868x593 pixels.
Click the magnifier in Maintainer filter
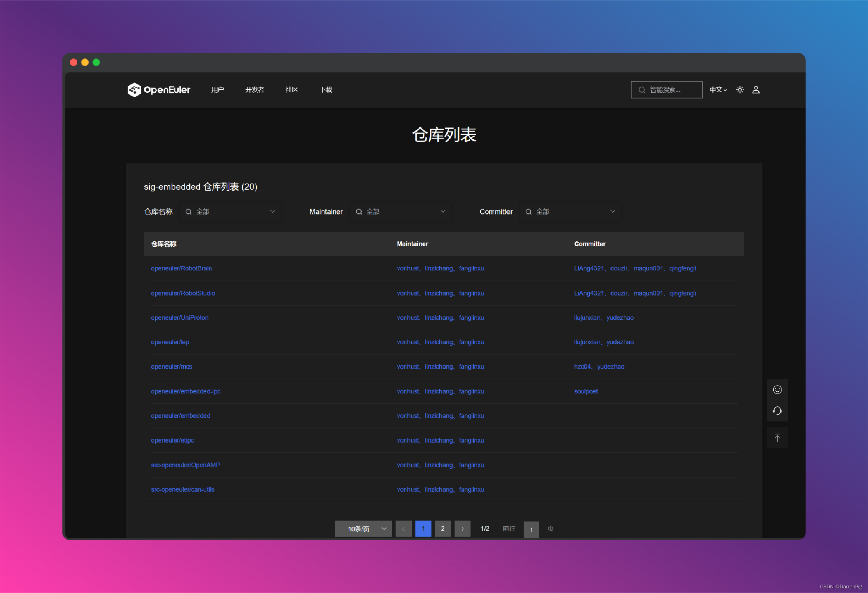[x=359, y=212]
